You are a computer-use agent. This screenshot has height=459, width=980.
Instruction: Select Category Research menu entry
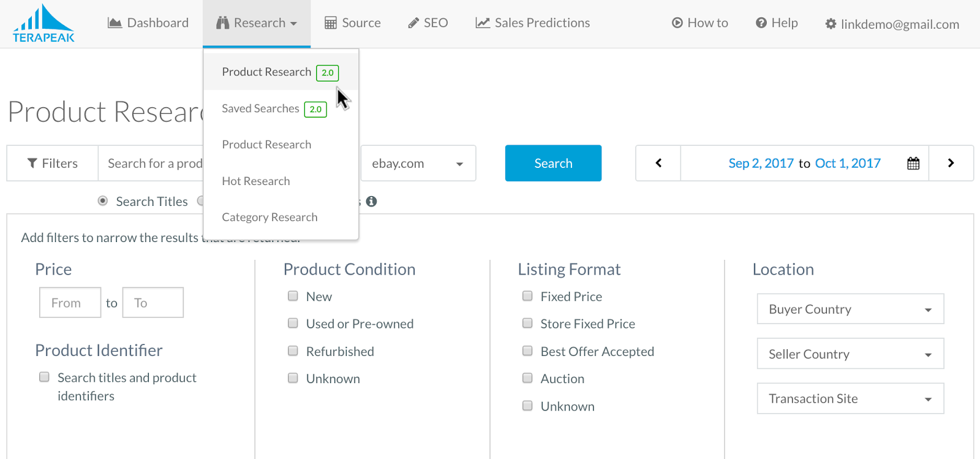[x=269, y=218]
